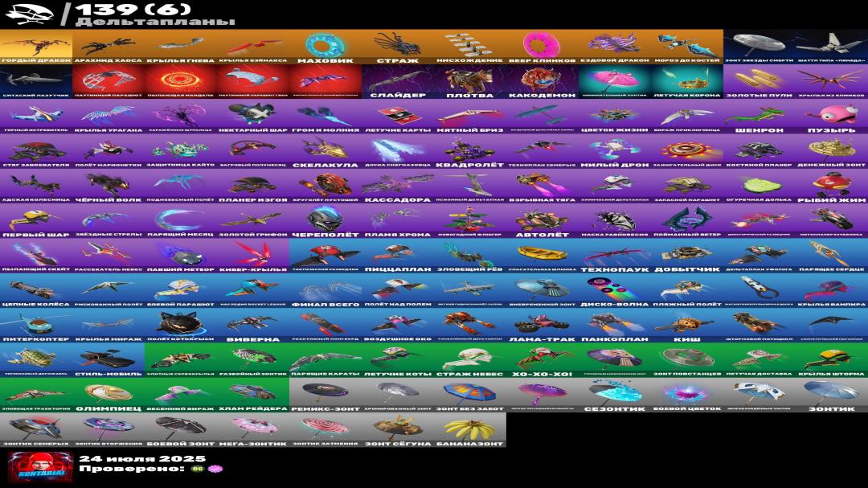Click the date text 24 июля 2025
The width and height of the screenshot is (868, 488).
142,458
